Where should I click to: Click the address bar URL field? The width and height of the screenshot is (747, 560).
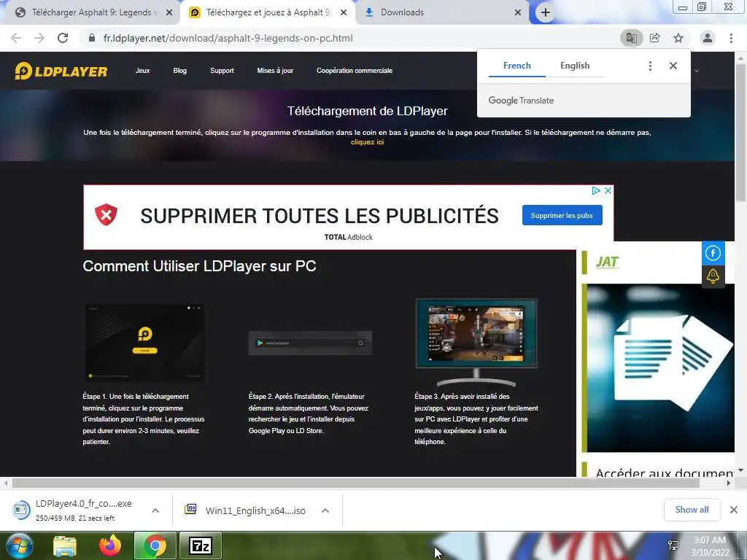click(x=352, y=38)
